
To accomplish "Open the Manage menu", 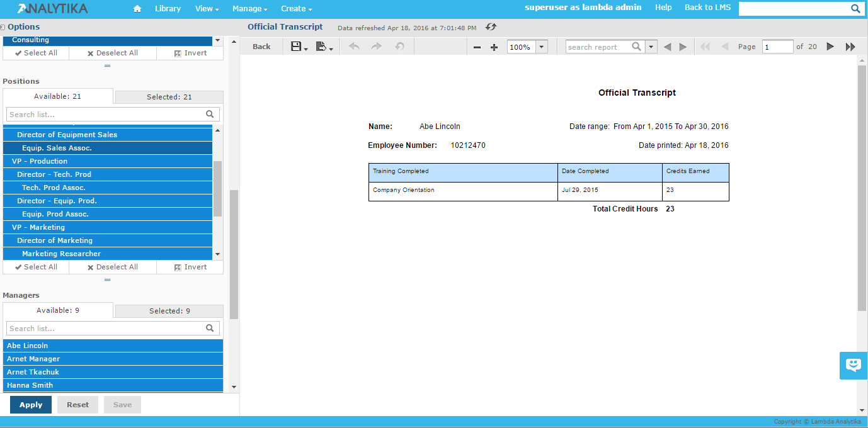I will [x=249, y=9].
